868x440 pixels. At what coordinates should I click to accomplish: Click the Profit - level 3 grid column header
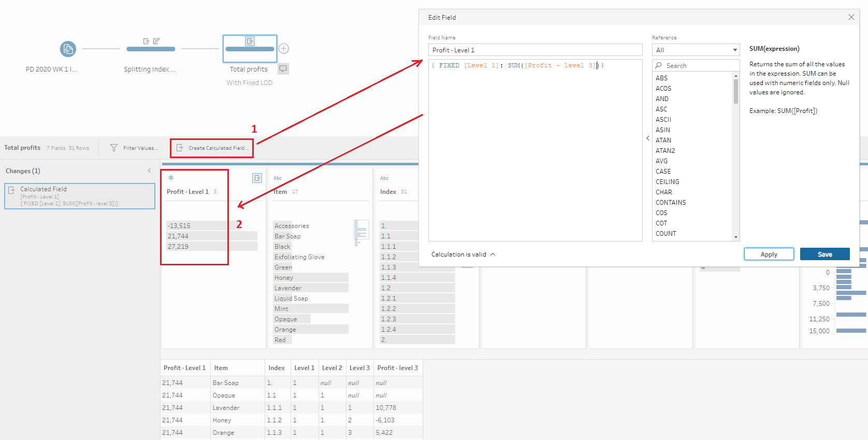(398, 368)
